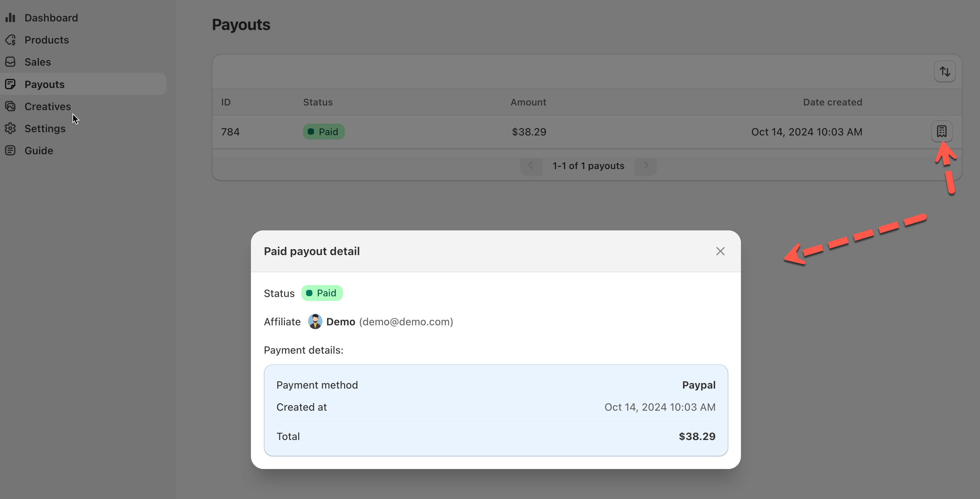
Task: Open the Sales section
Action: 37,62
